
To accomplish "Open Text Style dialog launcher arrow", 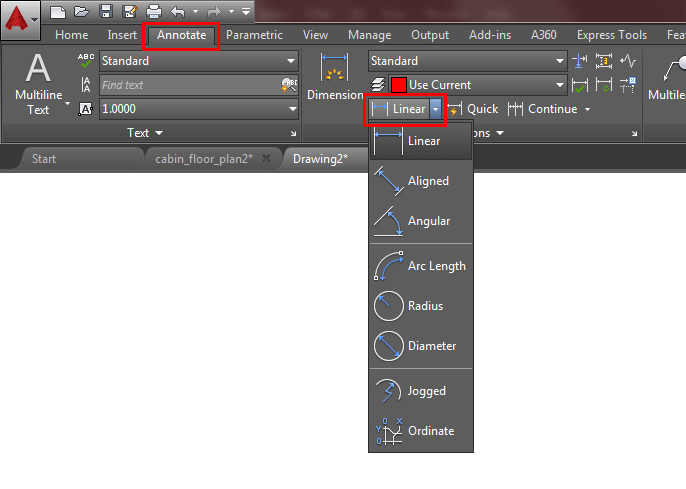I will (293, 133).
